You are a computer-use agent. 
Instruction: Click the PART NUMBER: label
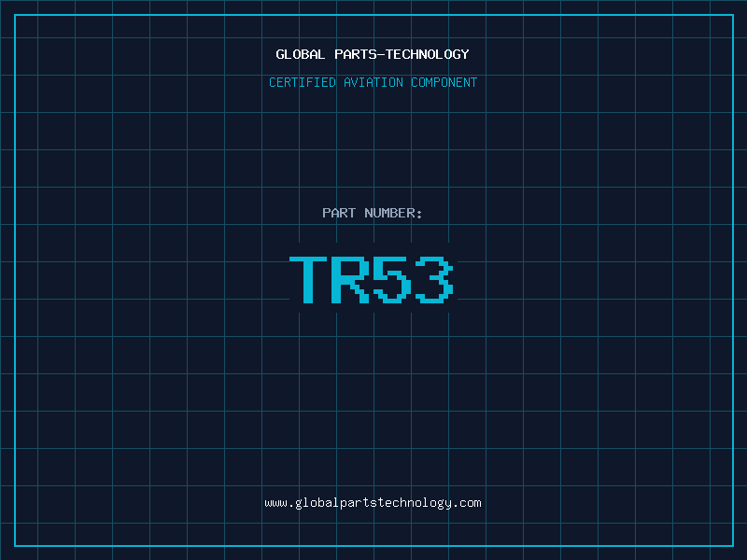pyautogui.click(x=372, y=213)
